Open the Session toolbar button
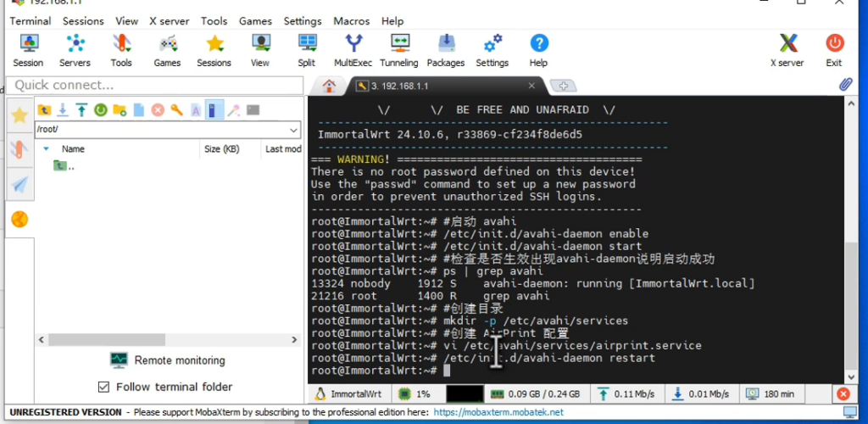Viewport: 868px width, 424px height. [x=28, y=50]
